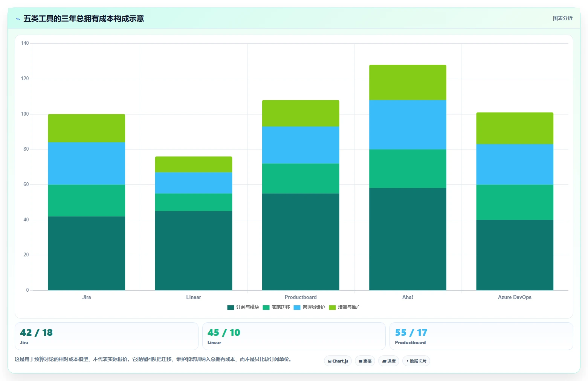Click the 45 / 10 Linear stat card
Screen dimensions: 588x381
294,336
